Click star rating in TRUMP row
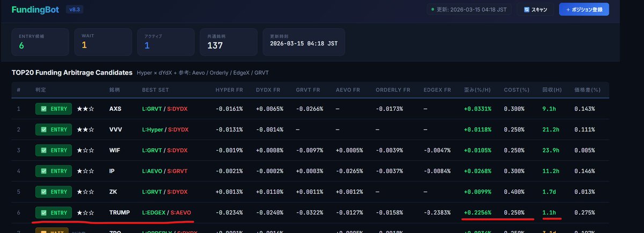Viewport: 644px width, 233px height. click(86, 213)
